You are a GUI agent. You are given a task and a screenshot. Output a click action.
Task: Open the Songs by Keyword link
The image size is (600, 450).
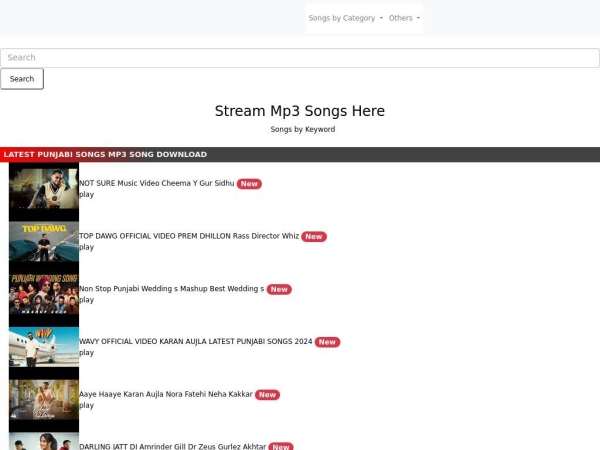pos(303,129)
